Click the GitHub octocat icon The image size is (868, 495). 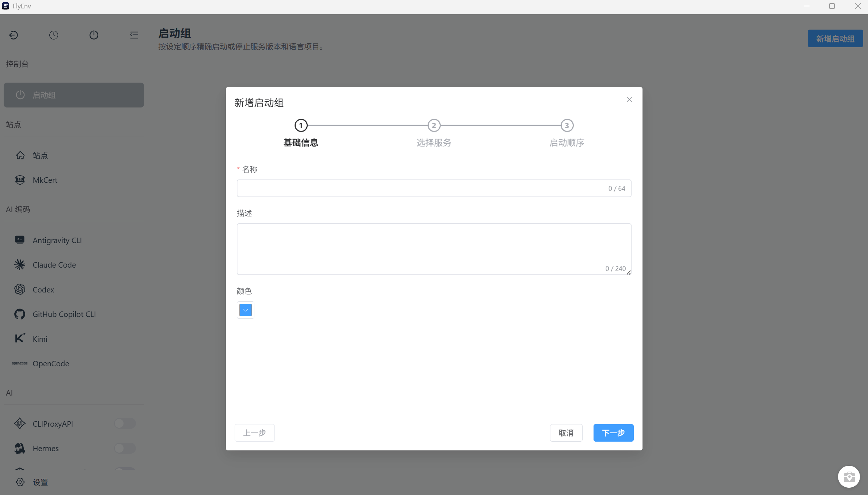point(20,314)
